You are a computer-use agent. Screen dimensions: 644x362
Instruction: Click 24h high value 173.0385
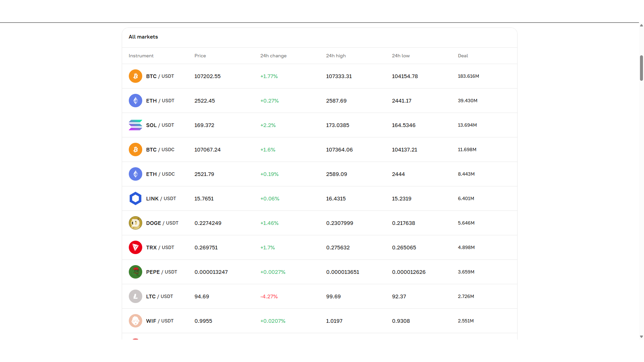(x=338, y=125)
